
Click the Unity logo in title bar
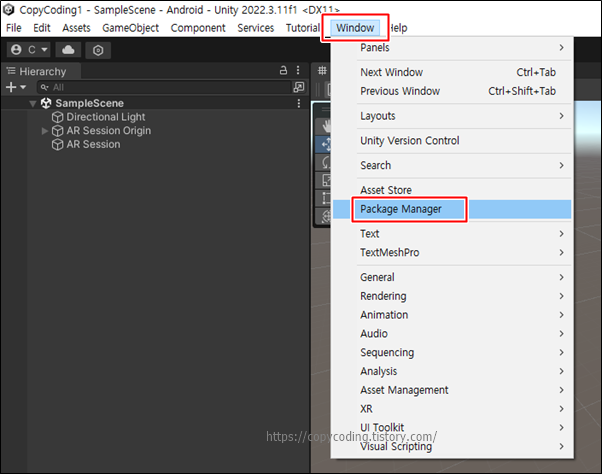point(8,10)
